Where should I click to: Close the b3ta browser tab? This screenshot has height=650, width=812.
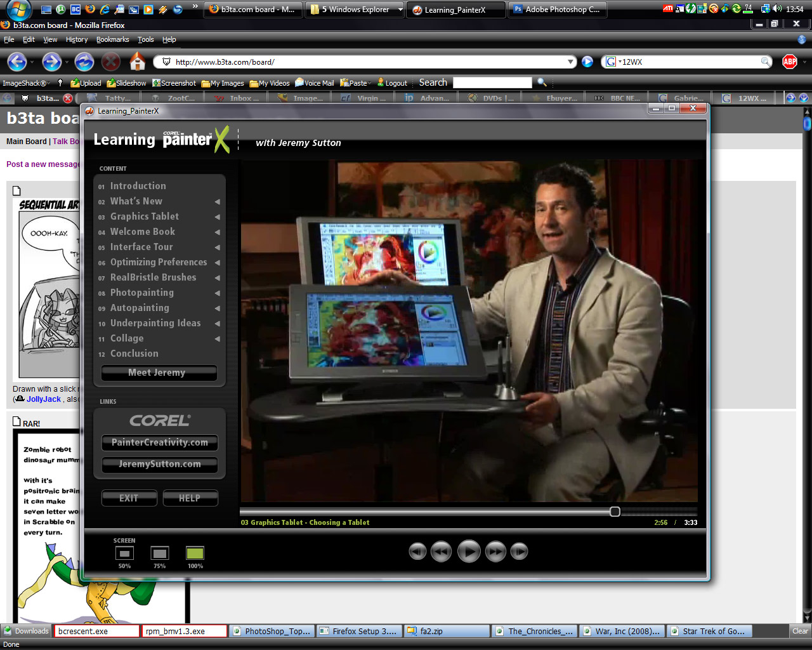68,98
